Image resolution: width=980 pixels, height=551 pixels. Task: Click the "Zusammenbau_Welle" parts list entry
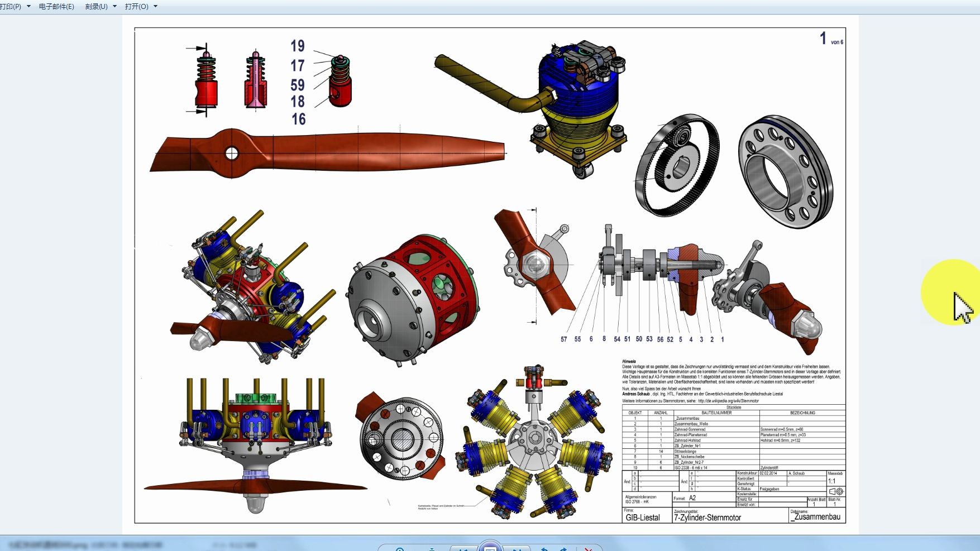pos(691,424)
